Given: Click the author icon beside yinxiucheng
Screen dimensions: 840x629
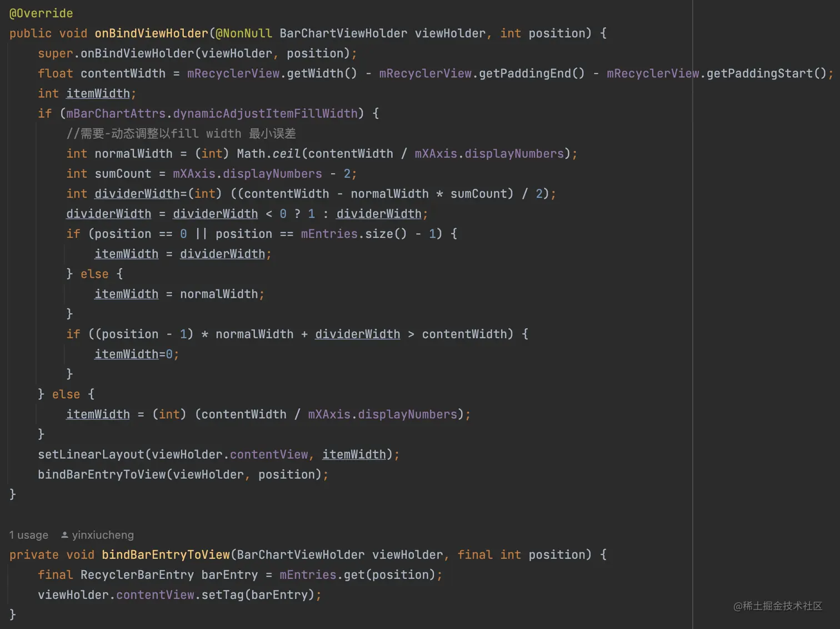Looking at the screenshot, I should (x=64, y=535).
